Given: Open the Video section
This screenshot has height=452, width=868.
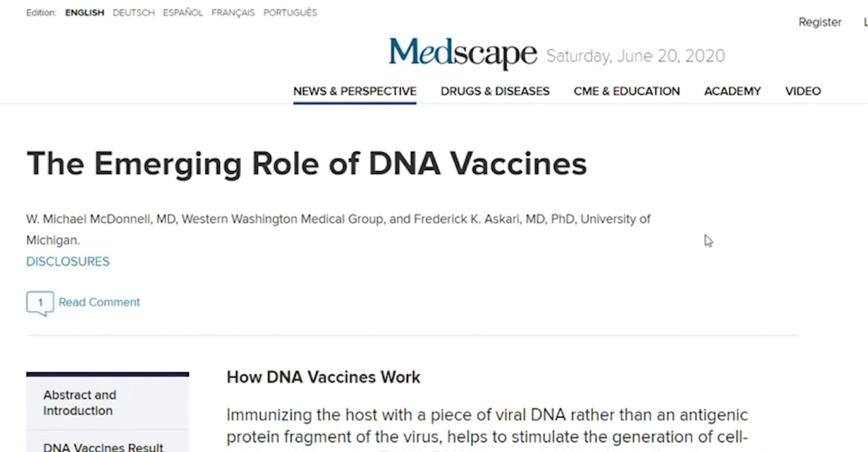Looking at the screenshot, I should [x=802, y=91].
